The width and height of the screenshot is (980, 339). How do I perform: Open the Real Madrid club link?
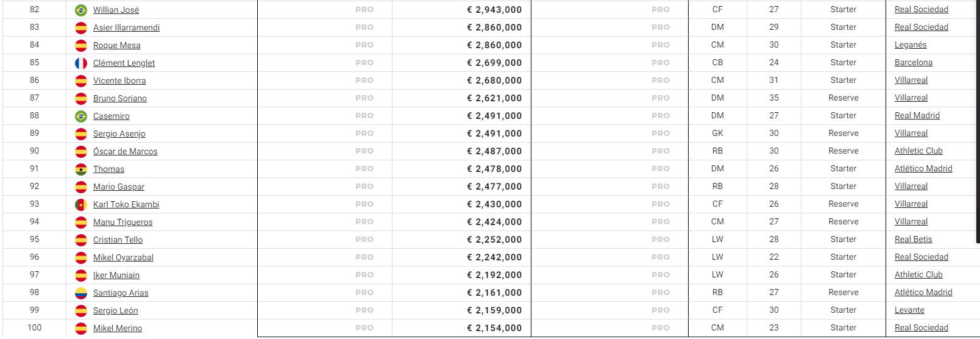pos(917,115)
